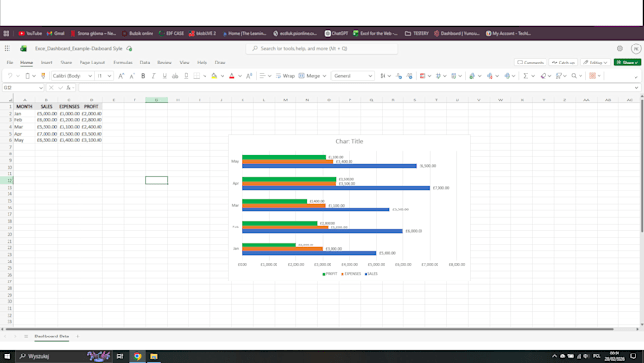Switch to the Page Layout tab
The image size is (644, 363).
tap(93, 62)
